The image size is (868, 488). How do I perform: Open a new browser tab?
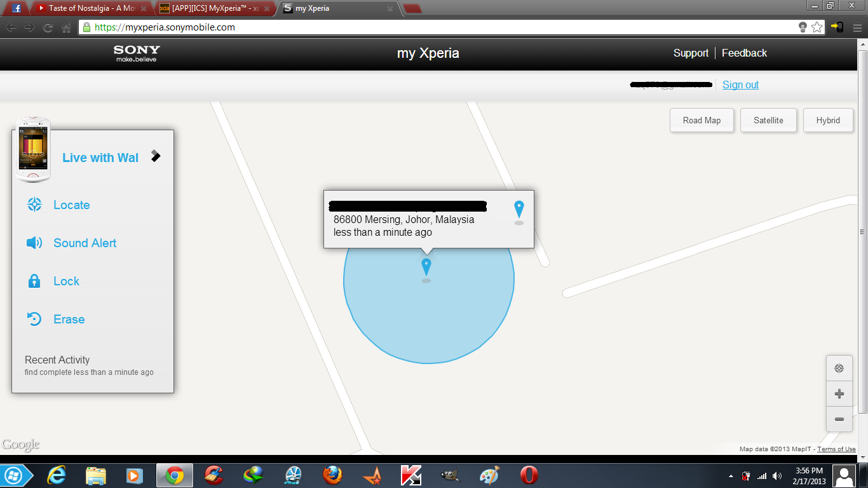coord(412,8)
